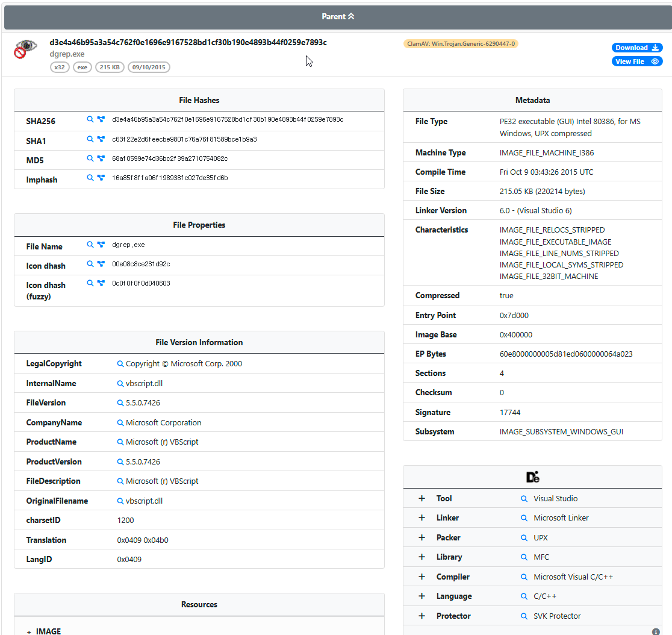
Task: Collapse the Parent section header
Action: (338, 16)
